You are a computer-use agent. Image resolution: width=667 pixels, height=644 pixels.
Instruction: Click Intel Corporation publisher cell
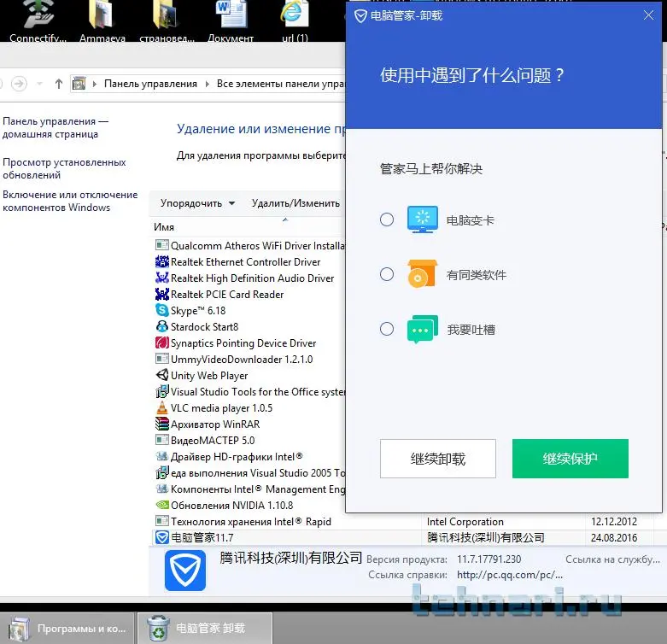465,522
